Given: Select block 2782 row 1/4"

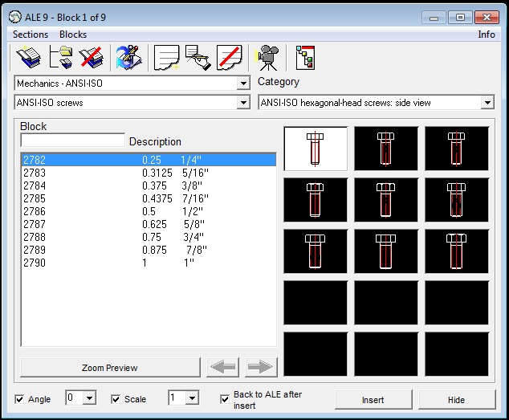Looking at the screenshot, I should pyautogui.click(x=149, y=160).
